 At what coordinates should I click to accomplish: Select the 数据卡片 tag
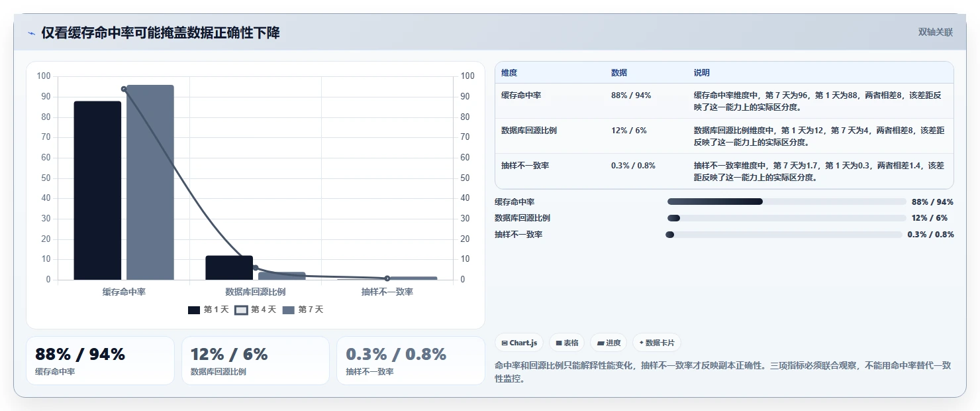pyautogui.click(x=657, y=343)
